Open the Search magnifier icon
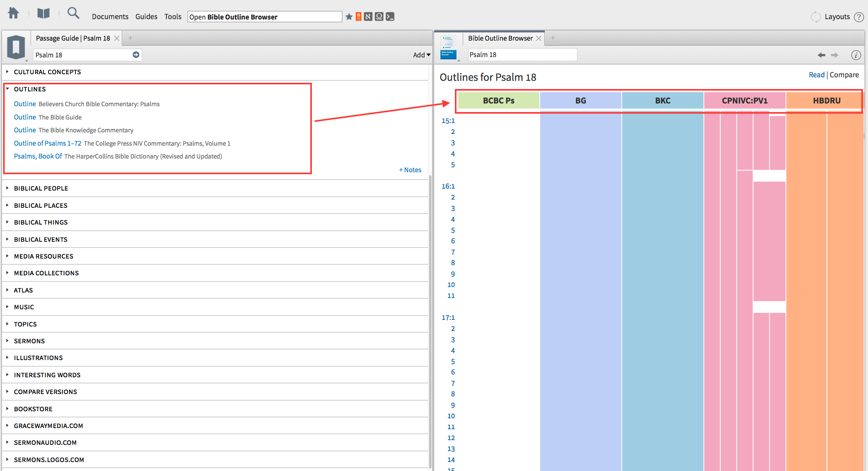The height and width of the screenshot is (471, 868). point(73,13)
